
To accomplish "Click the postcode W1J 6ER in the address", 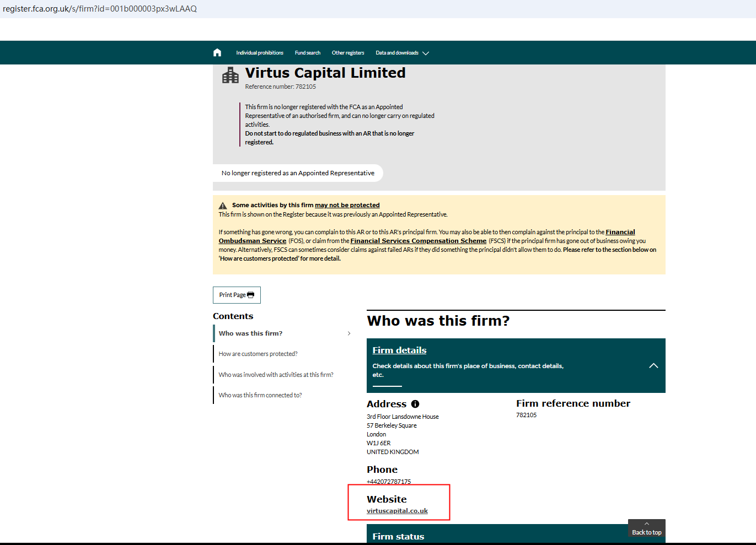I will (379, 443).
